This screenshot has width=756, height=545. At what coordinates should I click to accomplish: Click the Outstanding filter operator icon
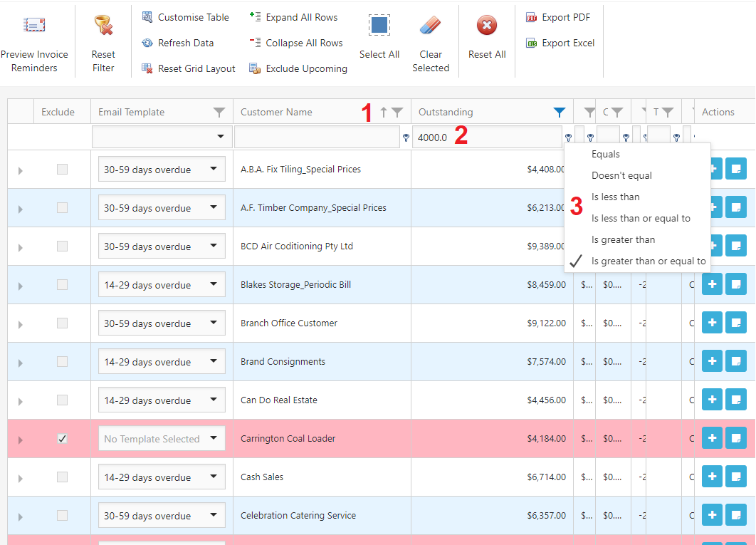click(569, 138)
